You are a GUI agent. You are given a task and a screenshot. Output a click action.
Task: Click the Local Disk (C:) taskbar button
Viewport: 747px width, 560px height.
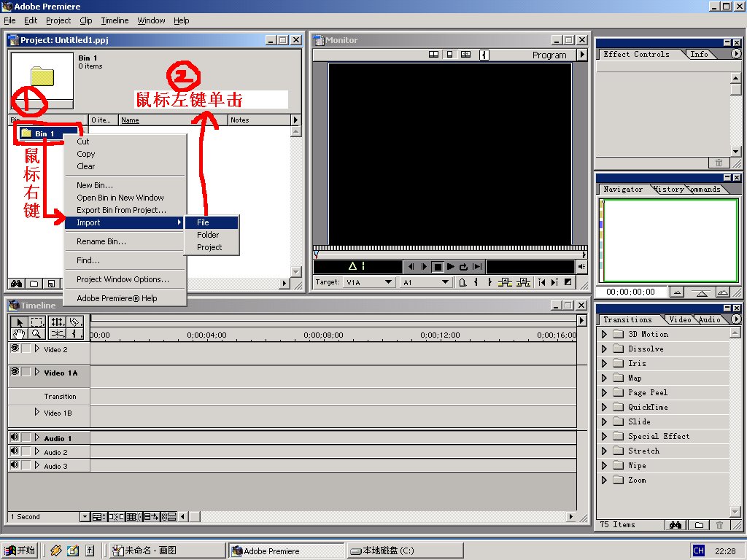(x=405, y=551)
